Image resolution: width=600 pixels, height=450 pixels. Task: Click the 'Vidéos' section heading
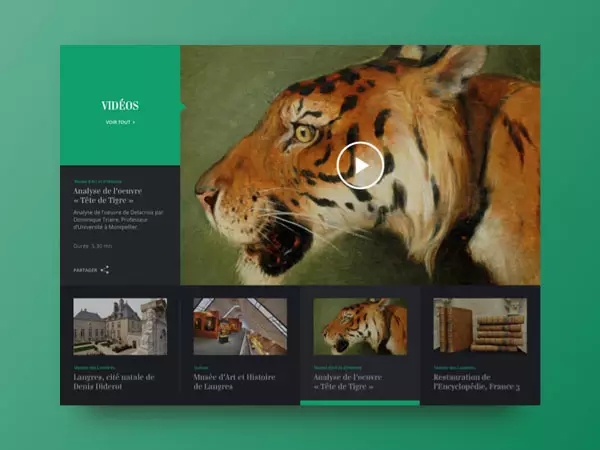pyautogui.click(x=120, y=106)
